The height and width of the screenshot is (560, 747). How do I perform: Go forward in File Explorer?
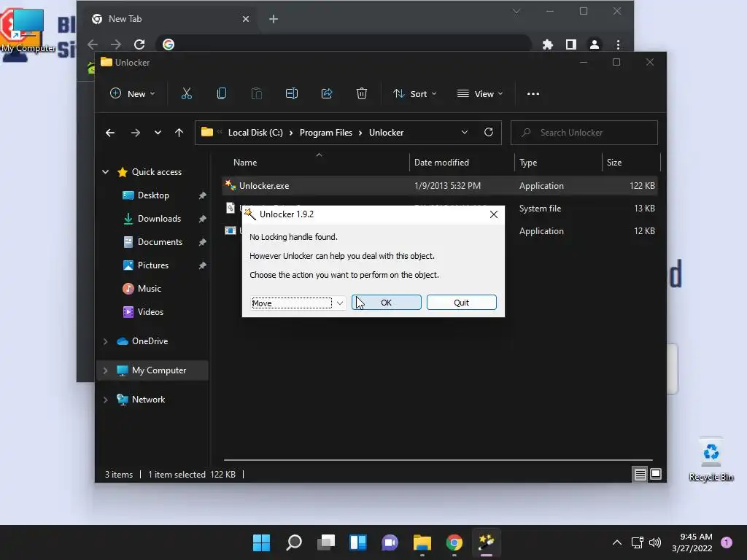[136, 133]
